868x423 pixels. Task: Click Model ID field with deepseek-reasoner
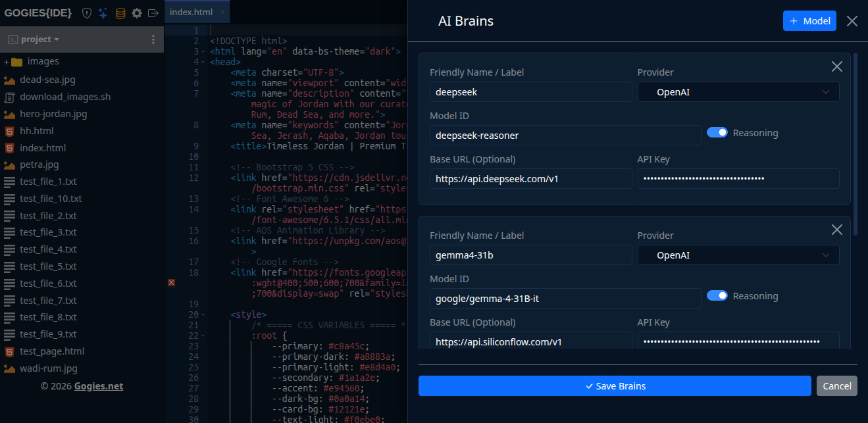click(x=565, y=136)
